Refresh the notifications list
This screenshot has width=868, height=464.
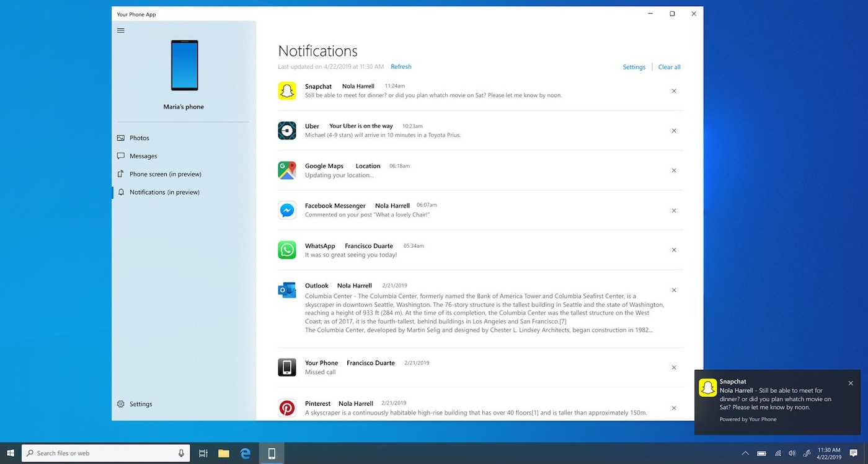click(x=401, y=66)
